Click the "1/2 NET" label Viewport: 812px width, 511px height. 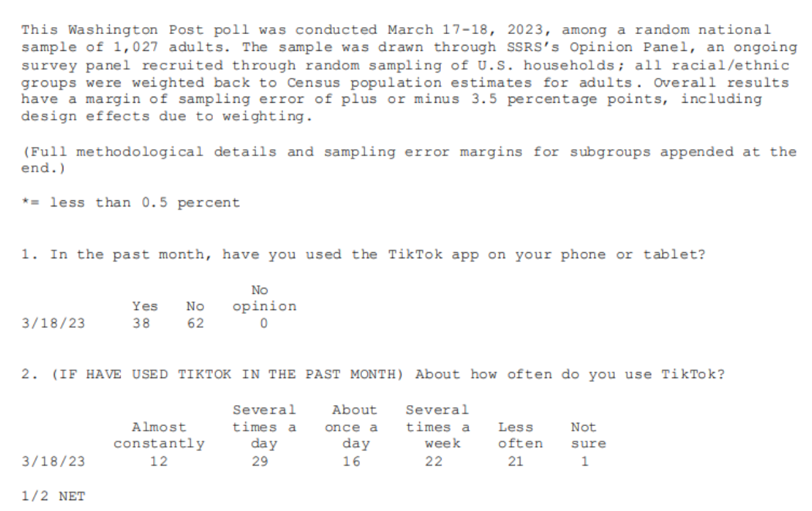(x=53, y=496)
